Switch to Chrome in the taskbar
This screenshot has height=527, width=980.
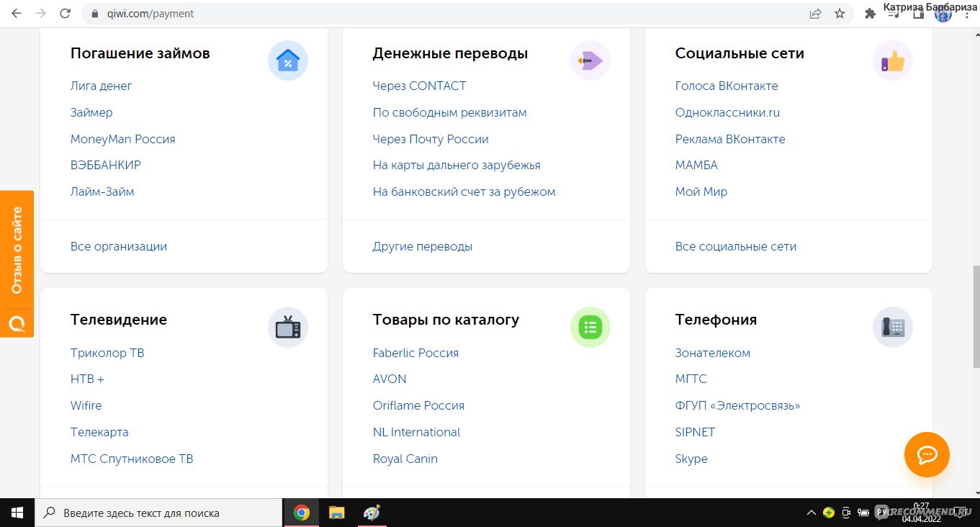click(302, 513)
